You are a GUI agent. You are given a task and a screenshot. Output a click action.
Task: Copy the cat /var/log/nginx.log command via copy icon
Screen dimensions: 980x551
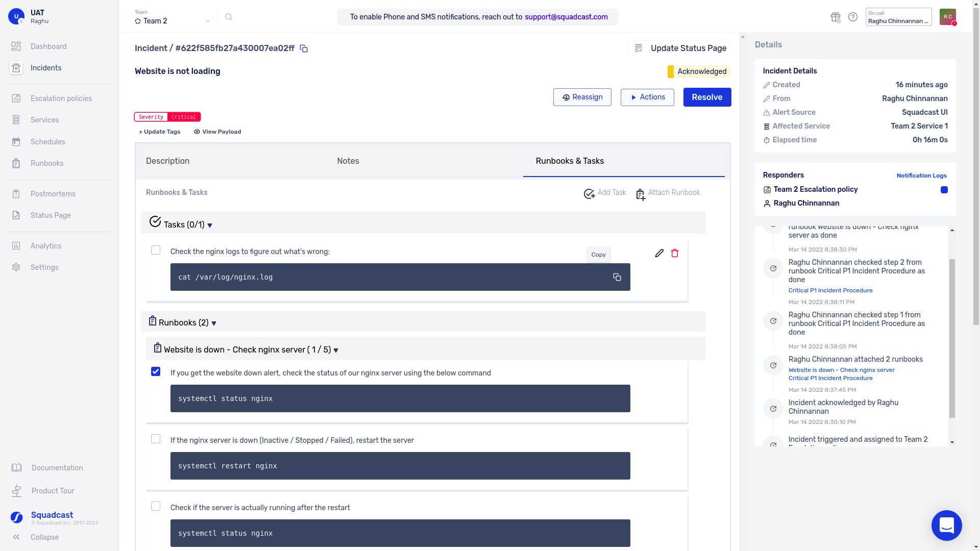(617, 277)
